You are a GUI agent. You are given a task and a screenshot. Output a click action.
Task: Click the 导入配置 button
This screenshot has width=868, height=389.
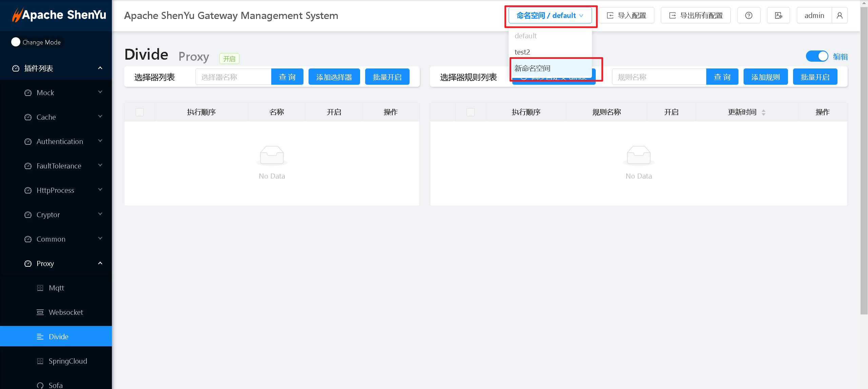point(627,16)
